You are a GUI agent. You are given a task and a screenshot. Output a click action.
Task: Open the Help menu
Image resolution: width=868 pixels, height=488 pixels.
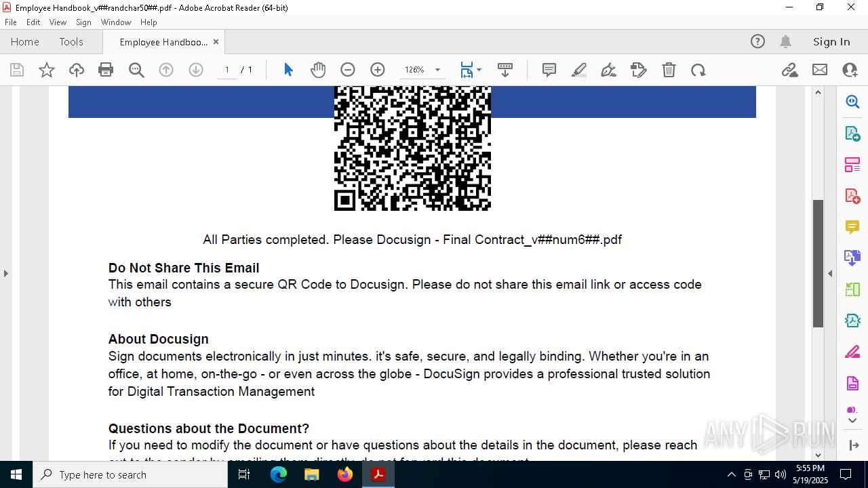[x=149, y=22]
